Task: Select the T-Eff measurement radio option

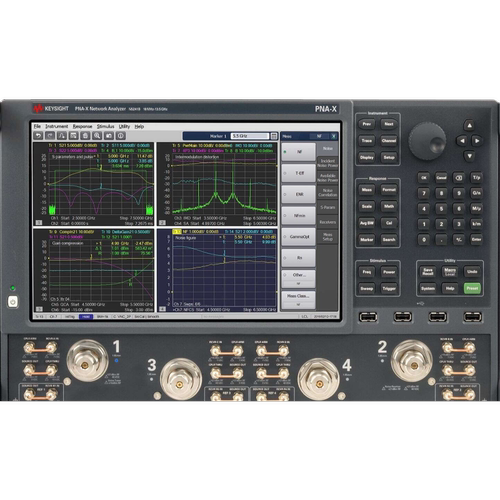Action: pos(298,173)
